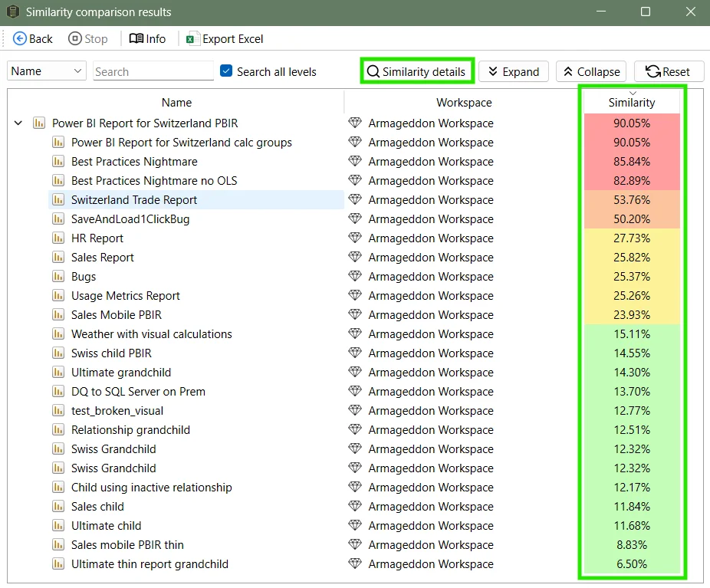710x588 pixels.
Task: Click report icon beside Best Practices Nightmare no OLS
Action: [58, 181]
